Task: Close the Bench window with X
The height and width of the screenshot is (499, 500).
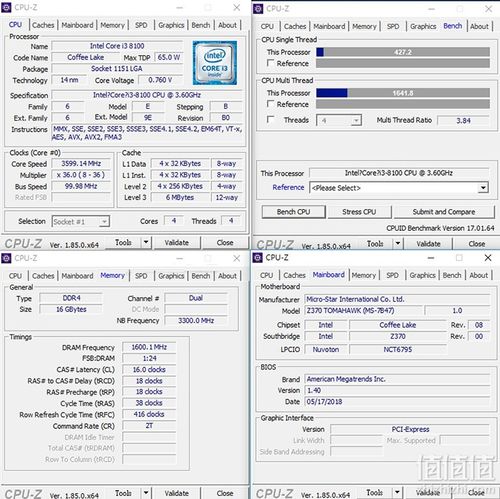Action: coord(489,9)
